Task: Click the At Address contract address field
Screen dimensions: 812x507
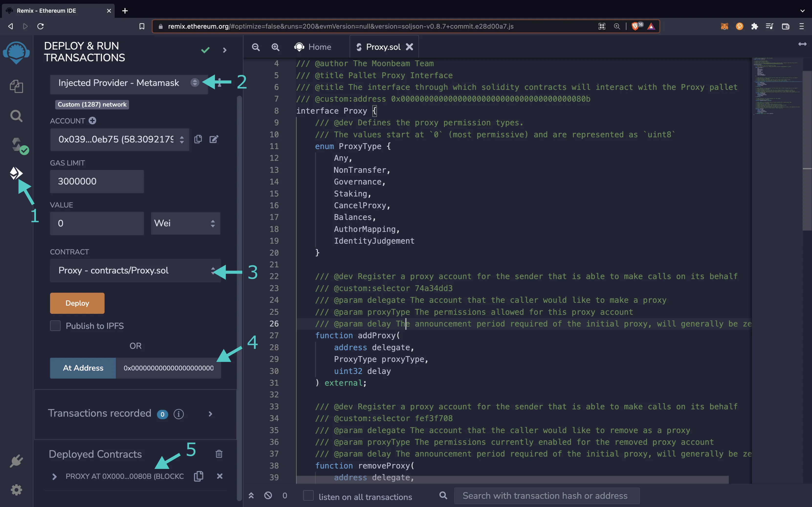Action: pyautogui.click(x=168, y=368)
